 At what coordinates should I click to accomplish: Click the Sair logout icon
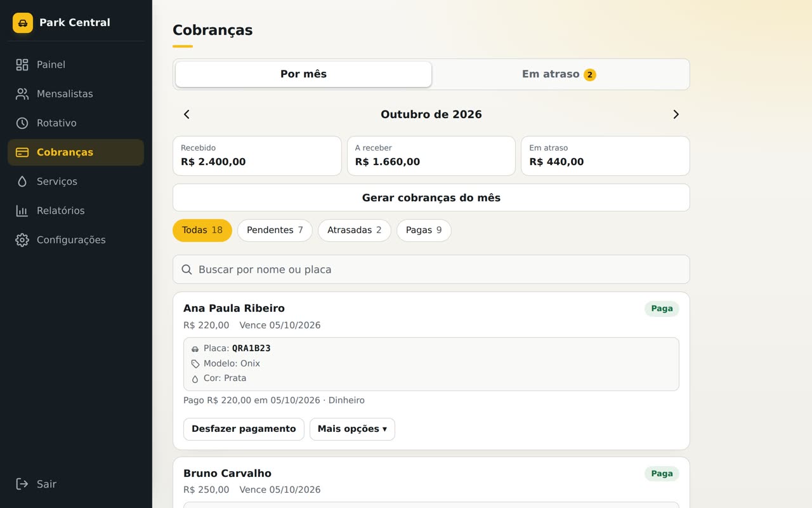[22, 484]
